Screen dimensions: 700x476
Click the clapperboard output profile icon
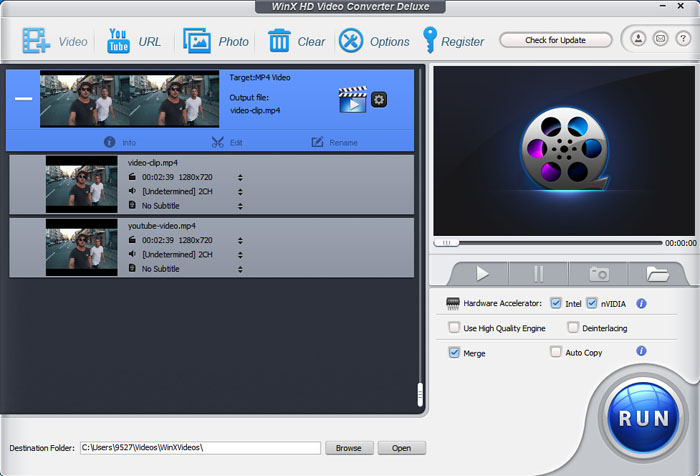[x=352, y=100]
